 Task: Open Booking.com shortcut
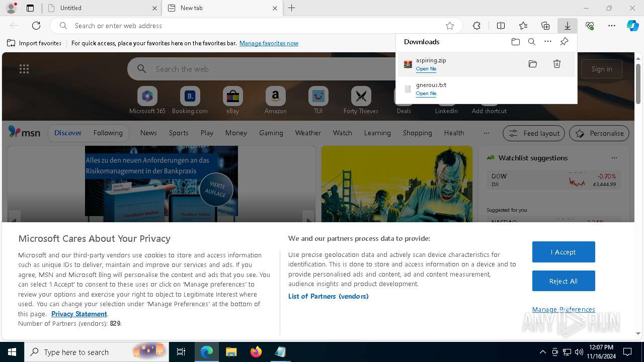(190, 100)
